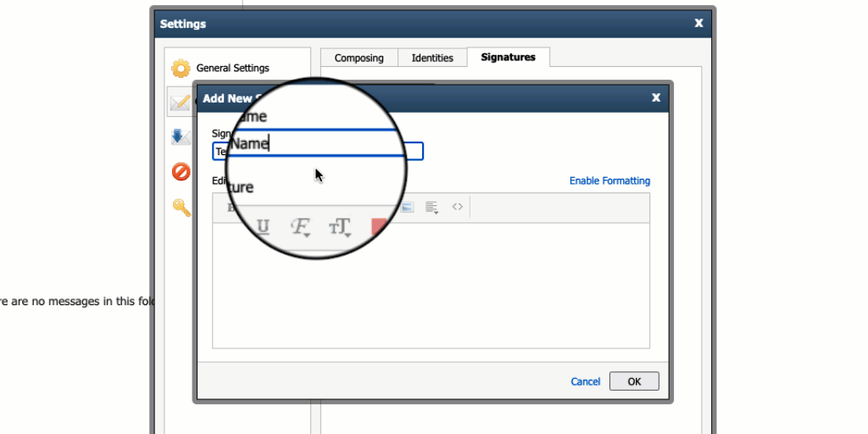Close the Add New Signature dialog
The width and height of the screenshot is (868, 434).
656,97
